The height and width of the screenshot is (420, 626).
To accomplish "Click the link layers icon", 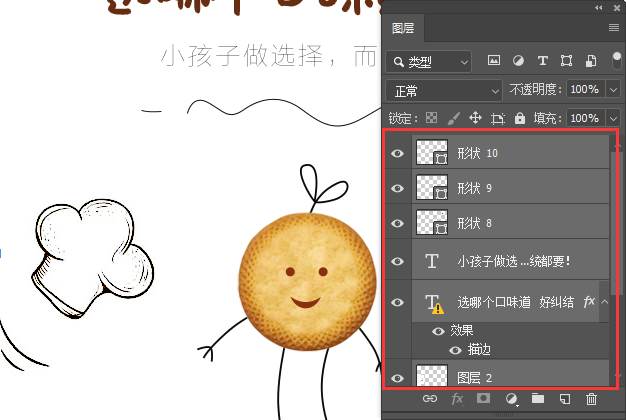I will click(x=430, y=398).
